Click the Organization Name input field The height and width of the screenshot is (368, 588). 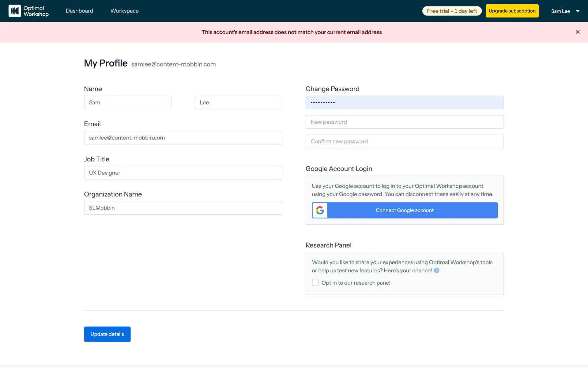(x=183, y=208)
